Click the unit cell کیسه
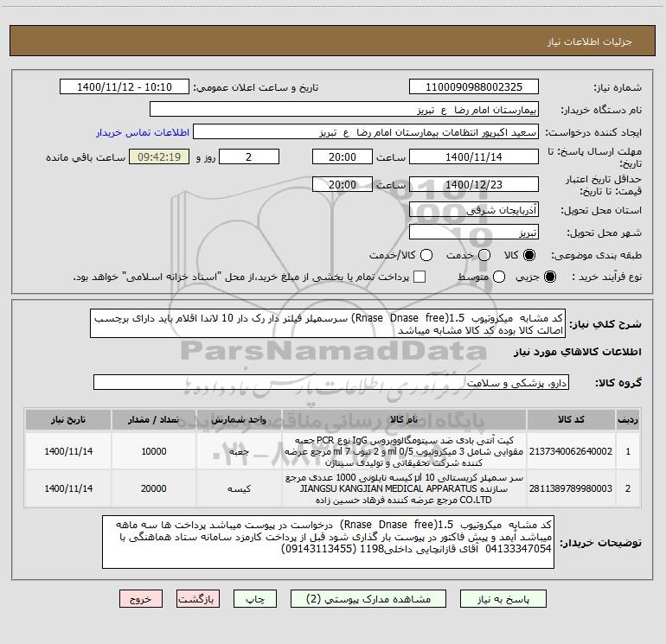This screenshot has width=666, height=644. pyautogui.click(x=239, y=488)
